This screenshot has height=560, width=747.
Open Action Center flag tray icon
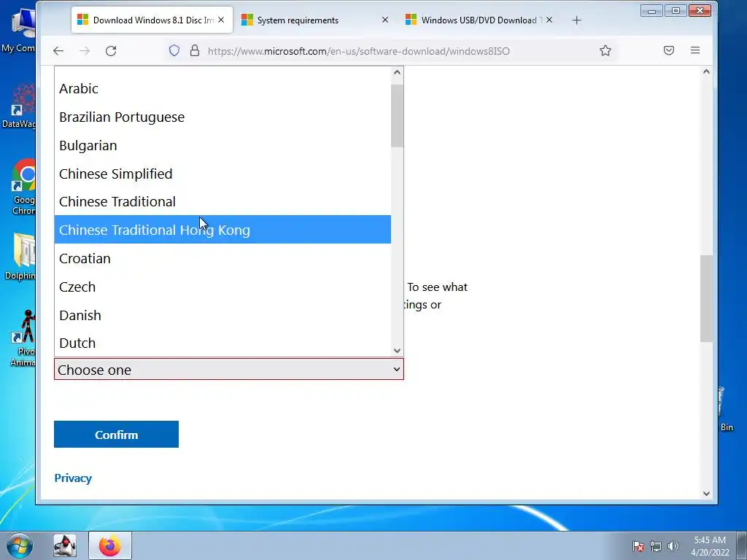coord(638,546)
